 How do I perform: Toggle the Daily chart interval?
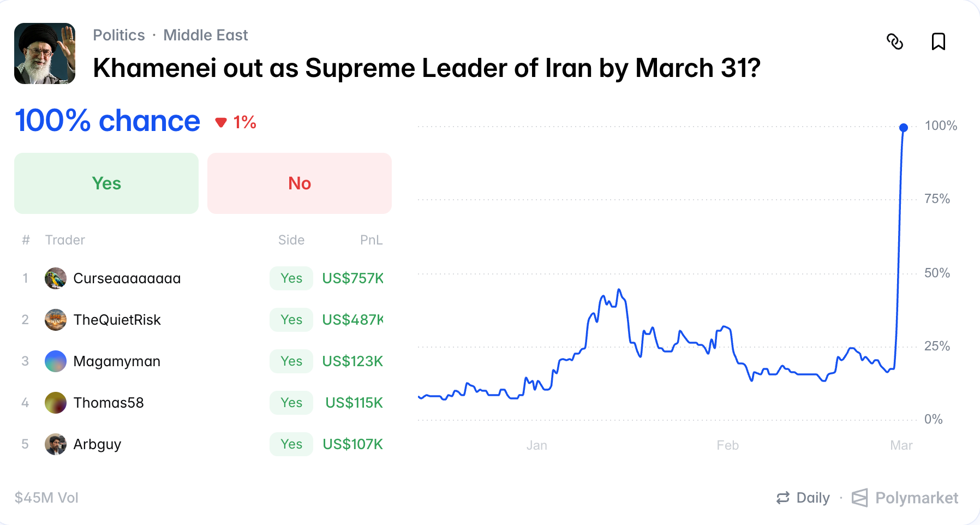coord(812,498)
